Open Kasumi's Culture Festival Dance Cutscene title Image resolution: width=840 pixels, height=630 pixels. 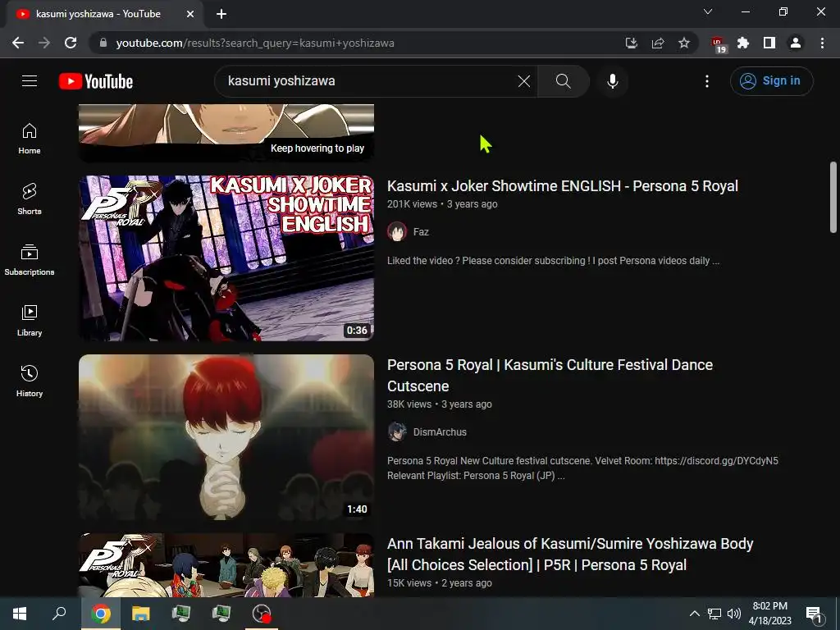pyautogui.click(x=550, y=375)
